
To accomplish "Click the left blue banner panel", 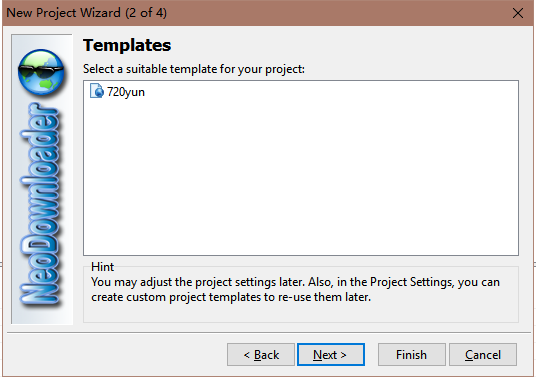I will tap(42, 179).
